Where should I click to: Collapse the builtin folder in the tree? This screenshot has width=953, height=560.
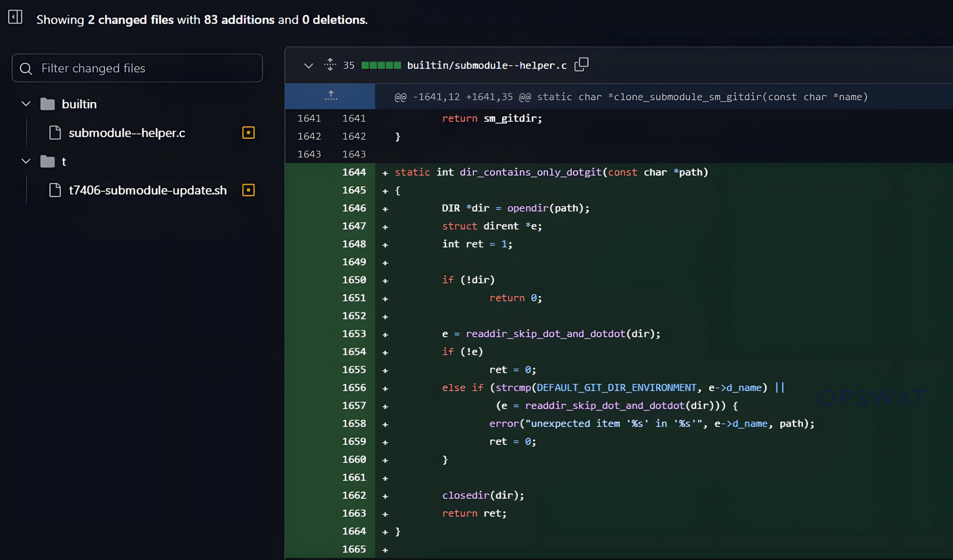[x=25, y=104]
